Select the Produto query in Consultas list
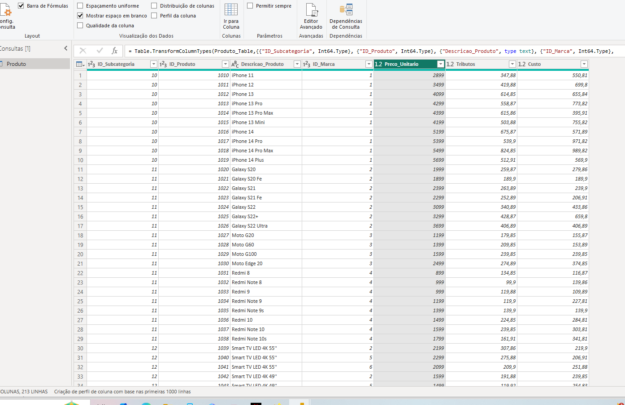The image size is (625, 405). click(17, 63)
